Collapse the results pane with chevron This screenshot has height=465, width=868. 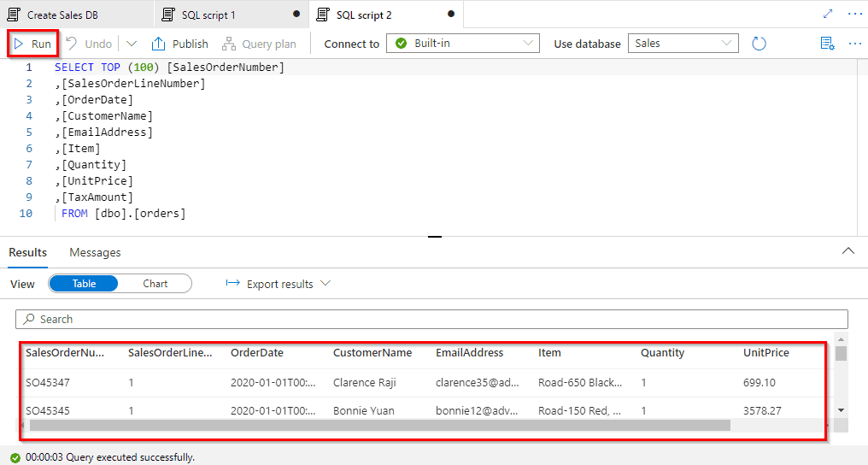(x=848, y=251)
